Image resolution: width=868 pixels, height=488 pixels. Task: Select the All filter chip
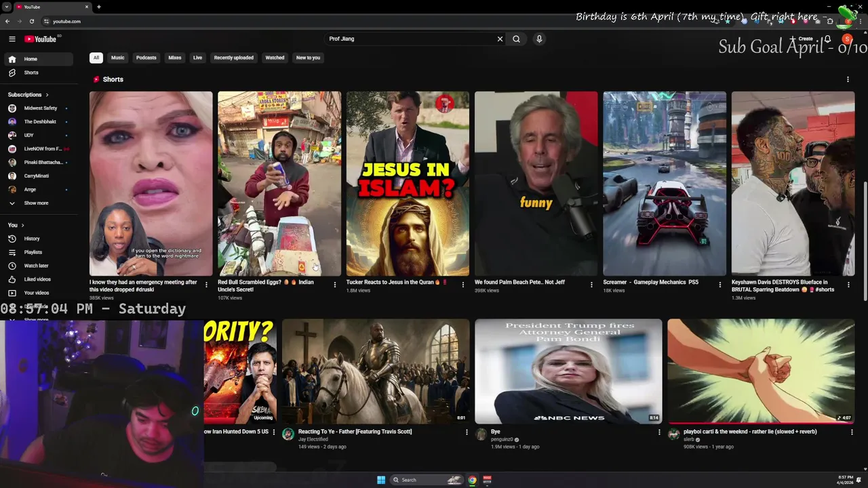[96, 58]
